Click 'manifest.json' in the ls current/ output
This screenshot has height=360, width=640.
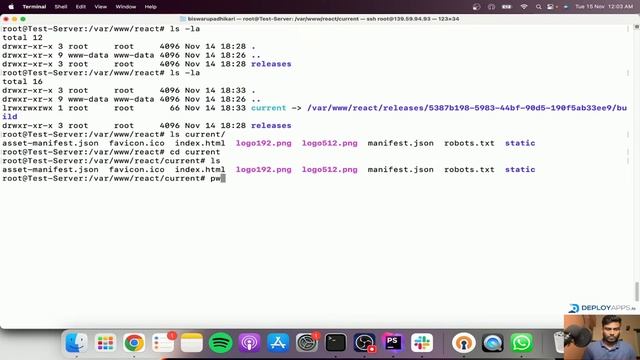pos(400,143)
